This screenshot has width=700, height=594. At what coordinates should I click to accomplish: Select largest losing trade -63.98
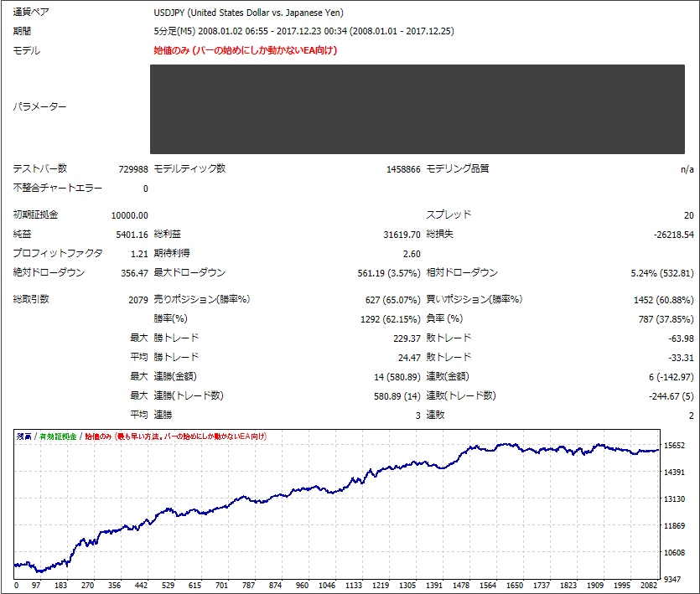[681, 338]
